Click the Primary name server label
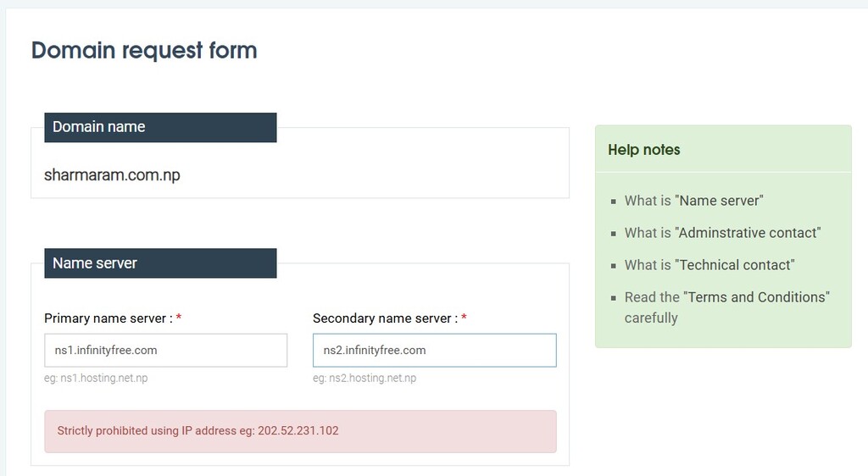868x476 pixels. (108, 318)
